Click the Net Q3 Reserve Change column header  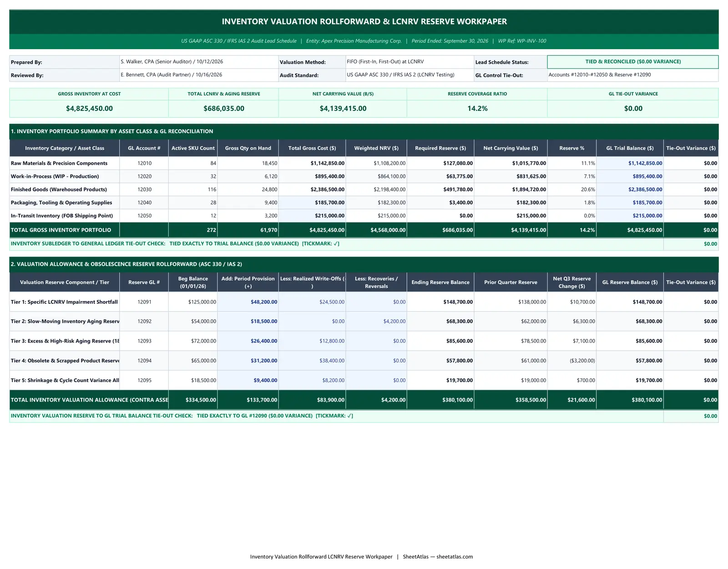coord(572,282)
